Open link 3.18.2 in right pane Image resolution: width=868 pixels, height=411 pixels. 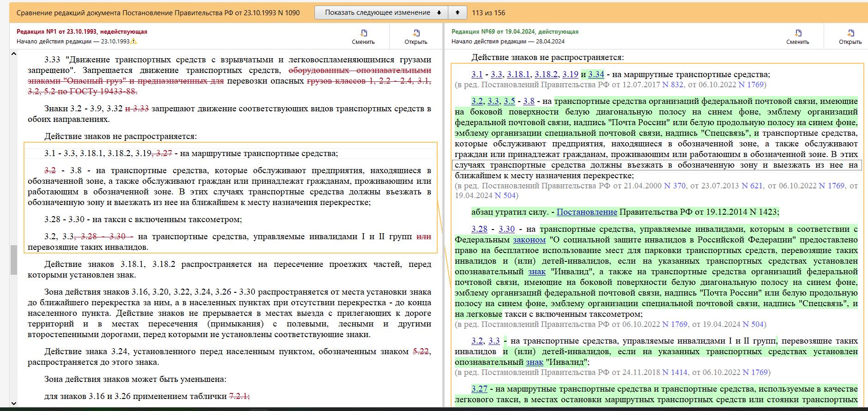coord(546,74)
